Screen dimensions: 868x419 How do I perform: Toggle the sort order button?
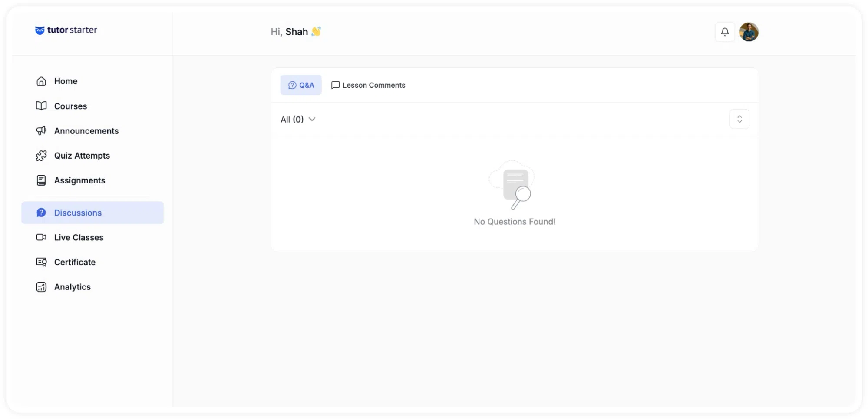739,119
